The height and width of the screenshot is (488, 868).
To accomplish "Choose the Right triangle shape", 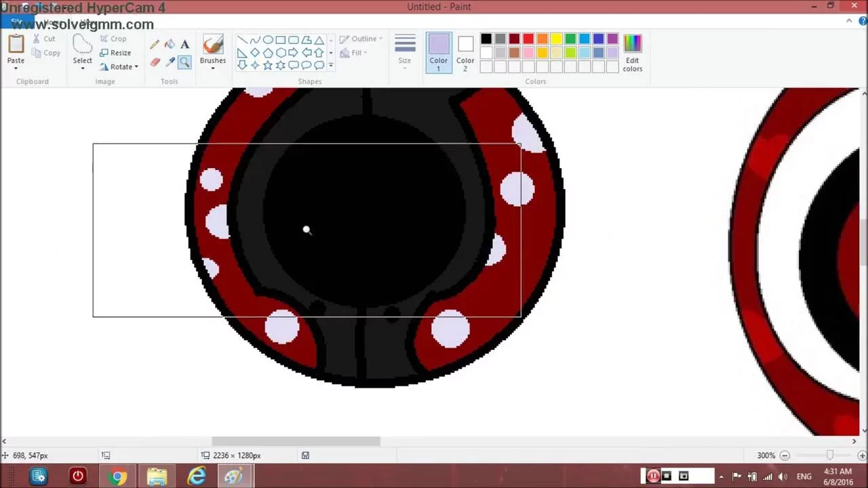I will (x=243, y=53).
